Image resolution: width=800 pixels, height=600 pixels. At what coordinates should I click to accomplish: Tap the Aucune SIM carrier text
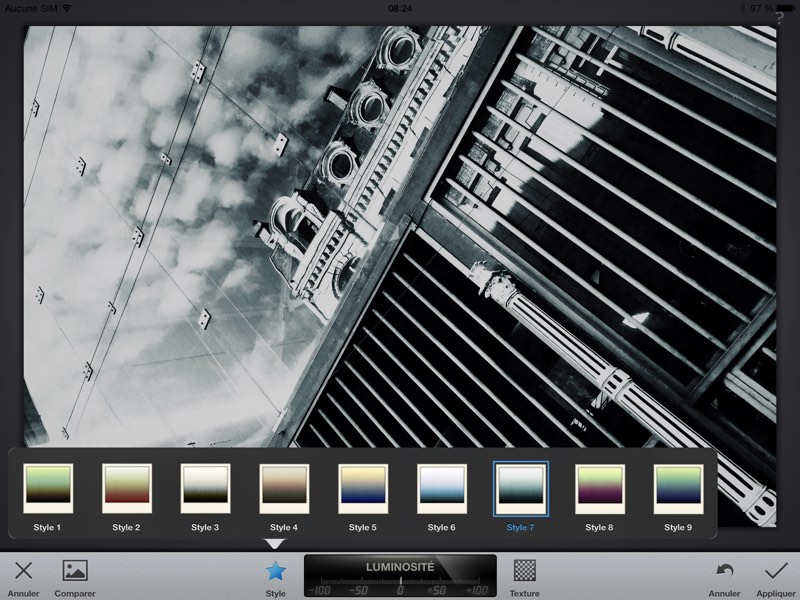(x=31, y=8)
